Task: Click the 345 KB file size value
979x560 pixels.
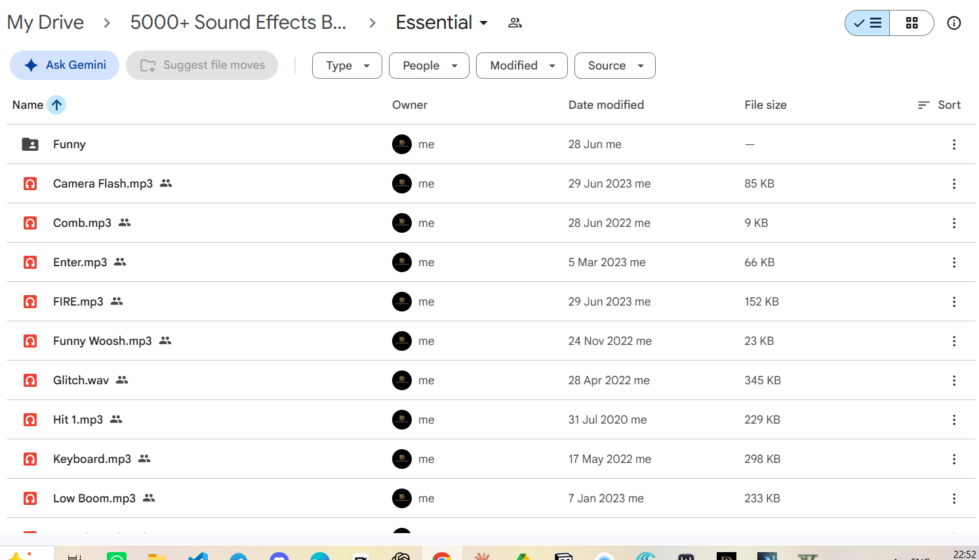Action: click(763, 380)
